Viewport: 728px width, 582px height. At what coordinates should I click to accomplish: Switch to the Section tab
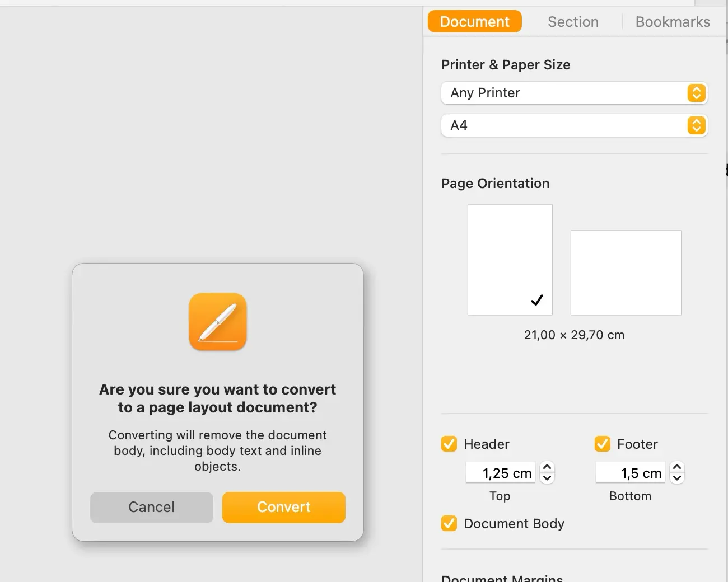573,22
